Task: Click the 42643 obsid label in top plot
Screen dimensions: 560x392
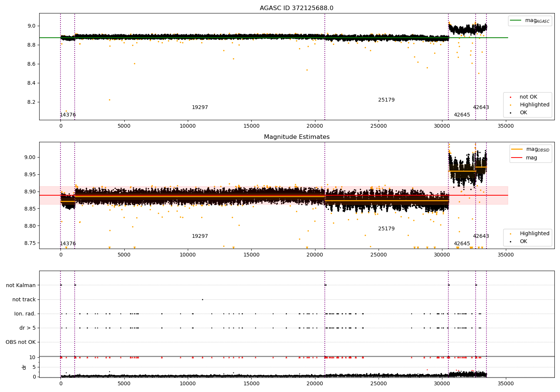Action: point(481,108)
